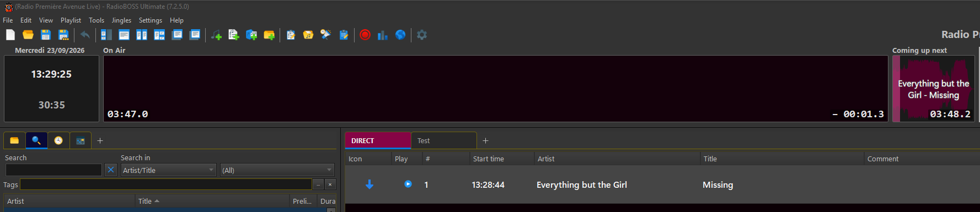Sort results by Artist column header
This screenshot has width=980, height=212.
point(69,201)
